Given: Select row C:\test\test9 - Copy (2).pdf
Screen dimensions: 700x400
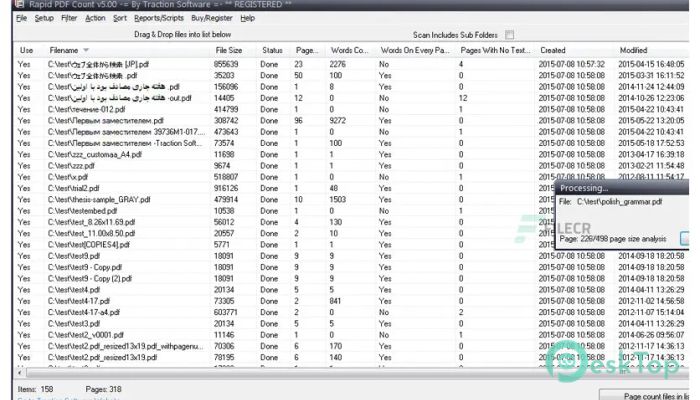Looking at the screenshot, I should click(352, 279).
